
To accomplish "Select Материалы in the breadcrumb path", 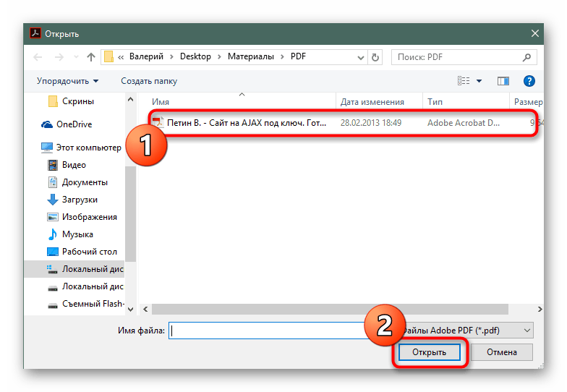I will [250, 56].
